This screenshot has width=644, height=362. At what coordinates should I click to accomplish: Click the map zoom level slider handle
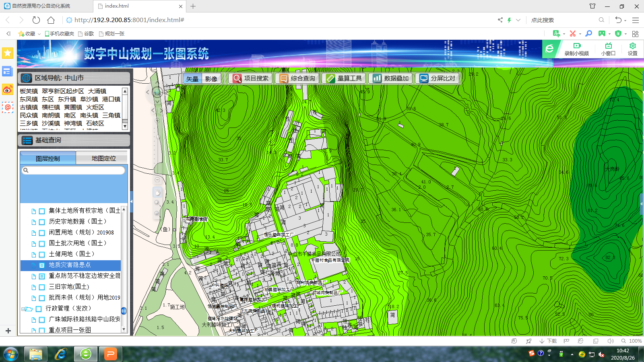pos(157,137)
